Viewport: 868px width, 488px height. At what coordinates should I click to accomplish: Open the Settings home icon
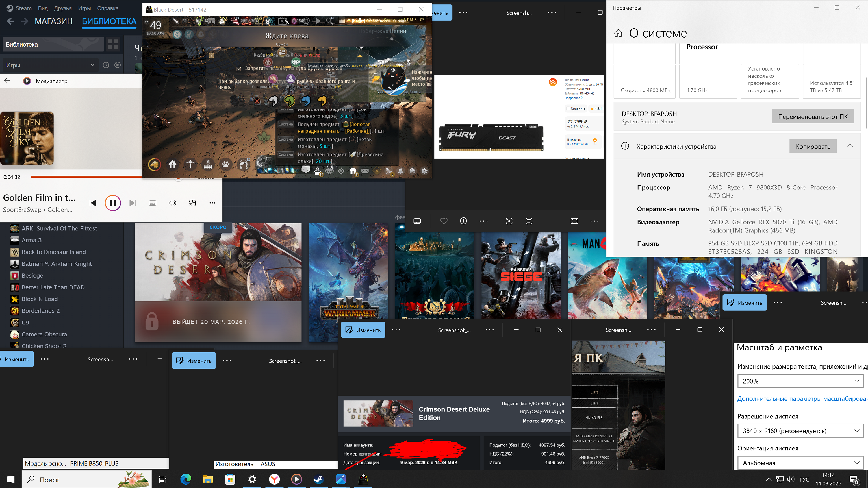coord(618,33)
